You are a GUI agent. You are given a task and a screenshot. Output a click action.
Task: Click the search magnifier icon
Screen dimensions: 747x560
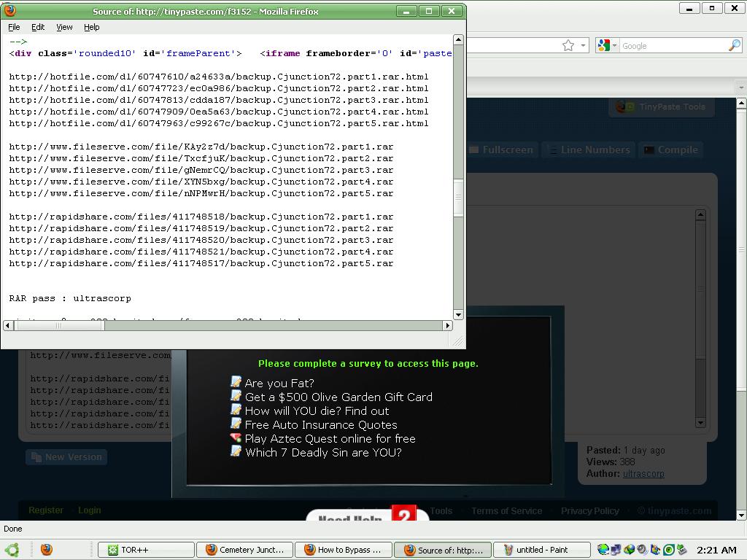point(735,45)
